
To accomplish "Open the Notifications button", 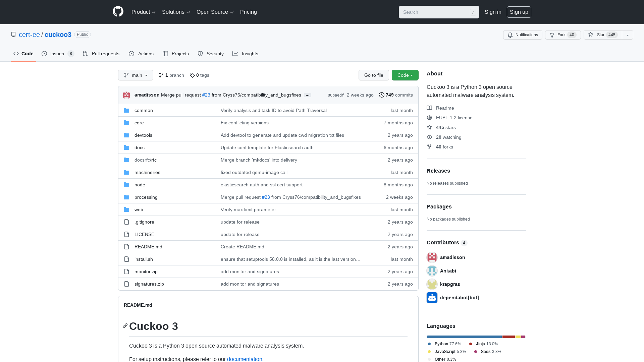I will click(x=523, y=35).
